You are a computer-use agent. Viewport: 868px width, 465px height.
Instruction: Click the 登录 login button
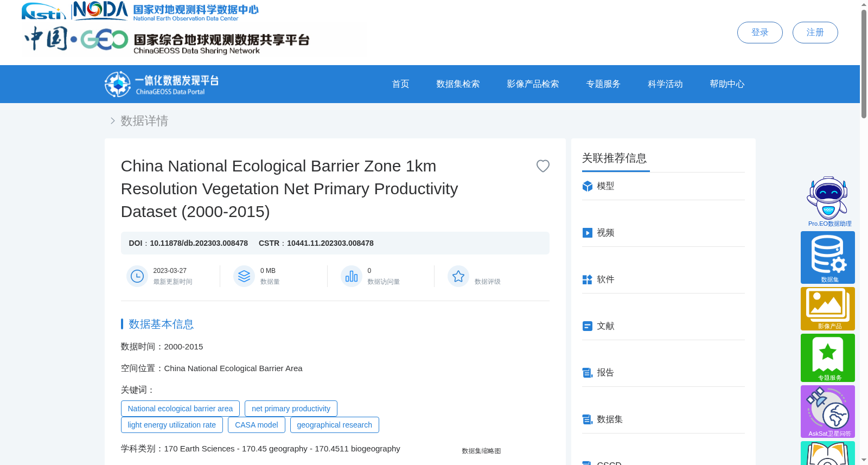point(760,33)
